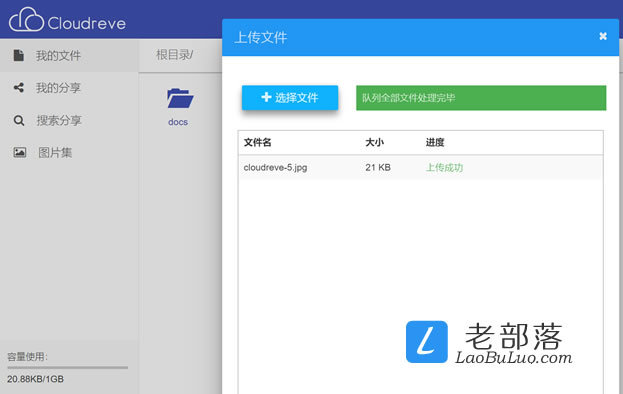Click the 上传成功 status text
The height and width of the screenshot is (394, 623).
[x=444, y=168]
